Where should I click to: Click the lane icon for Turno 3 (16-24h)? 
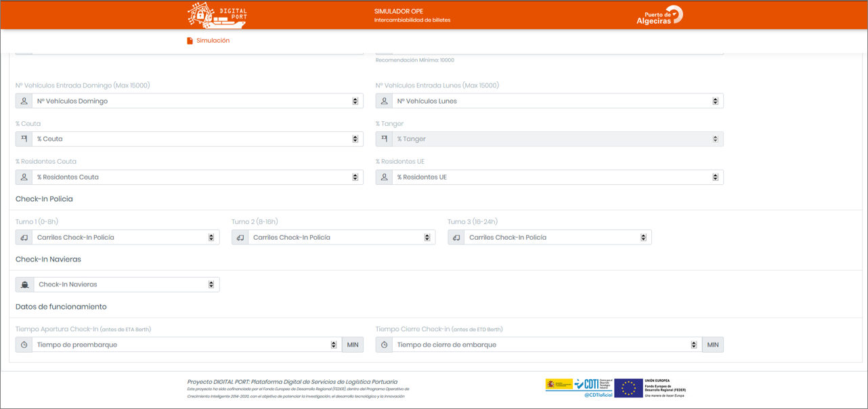click(456, 238)
